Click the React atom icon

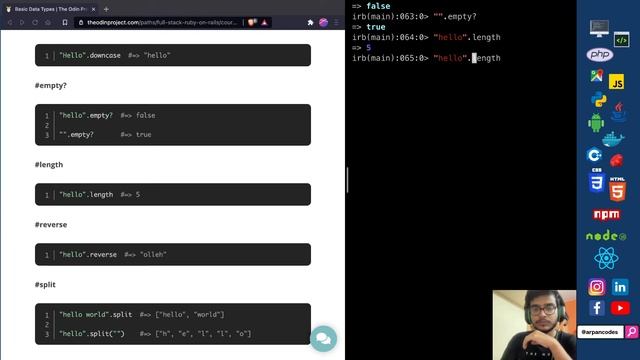tap(606, 258)
